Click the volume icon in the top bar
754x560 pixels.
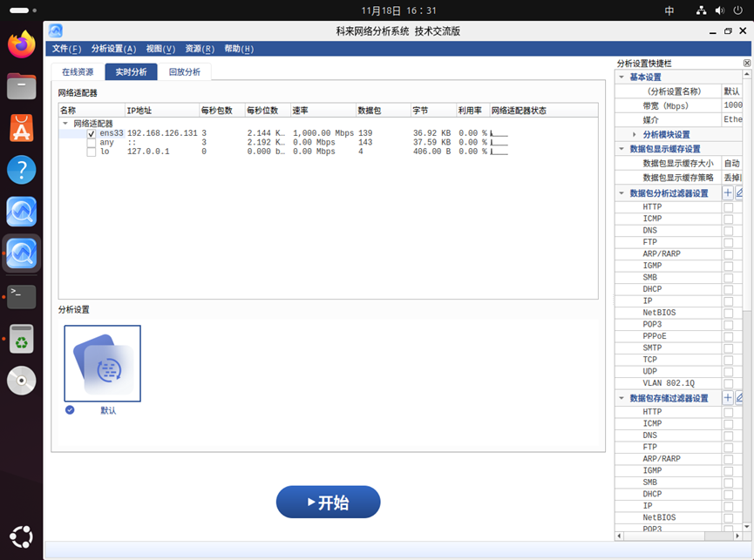[721, 10]
